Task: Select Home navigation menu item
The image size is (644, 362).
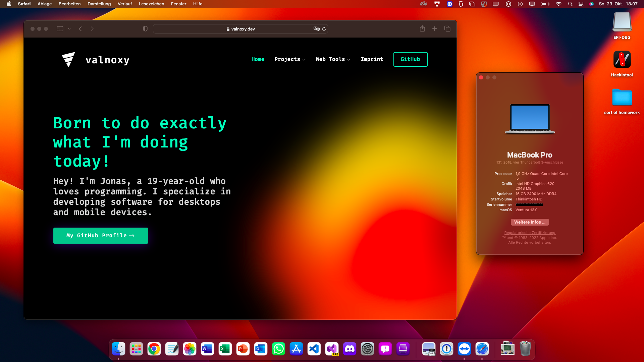Action: coord(258,59)
